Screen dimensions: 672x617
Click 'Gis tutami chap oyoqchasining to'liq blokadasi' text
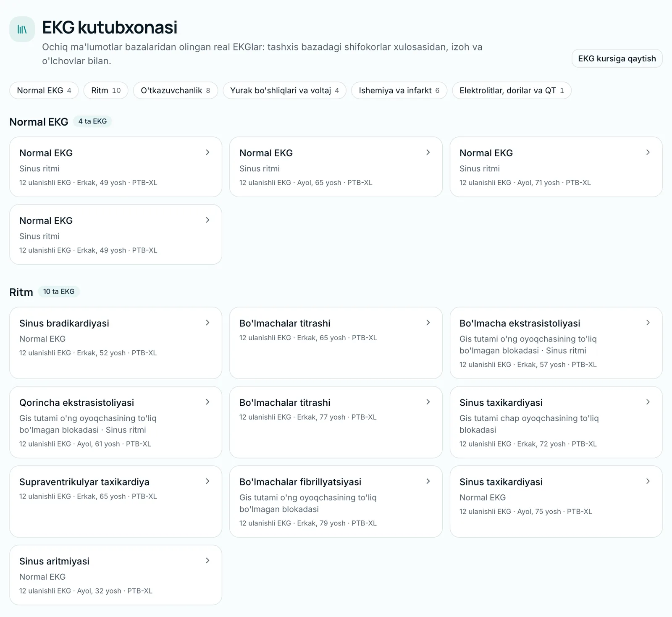(x=529, y=424)
